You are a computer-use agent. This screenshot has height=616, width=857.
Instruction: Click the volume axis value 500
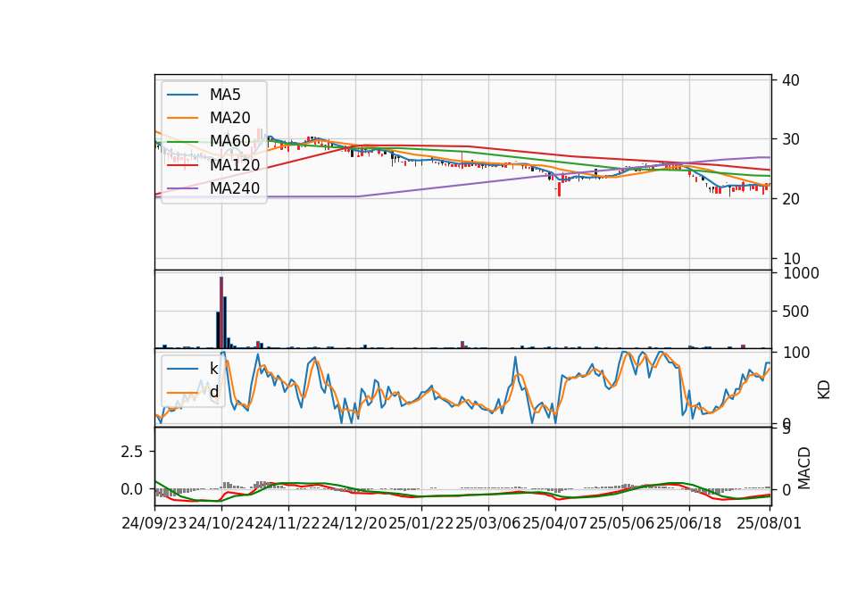(x=795, y=312)
